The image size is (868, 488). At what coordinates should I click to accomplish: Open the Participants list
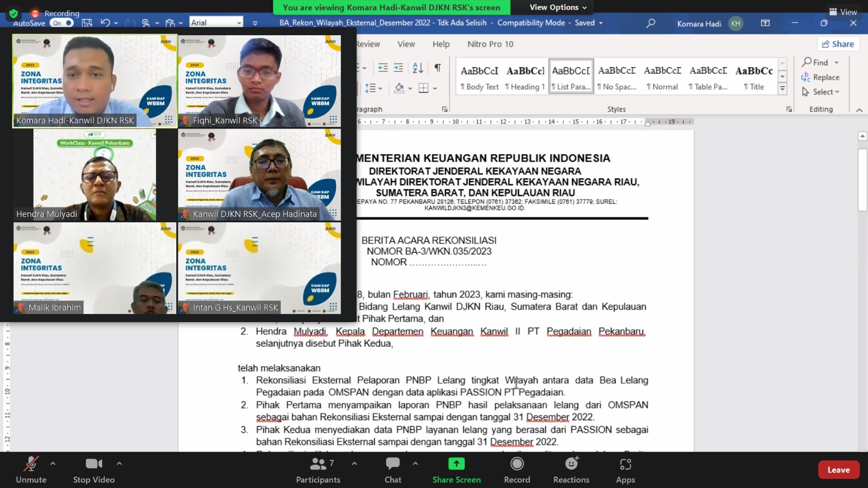coord(318,470)
